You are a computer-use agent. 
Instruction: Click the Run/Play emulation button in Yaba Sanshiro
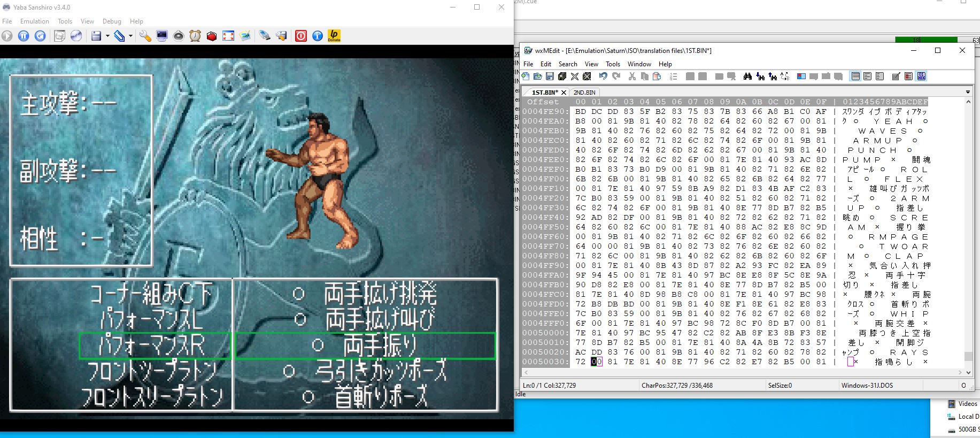point(7,36)
